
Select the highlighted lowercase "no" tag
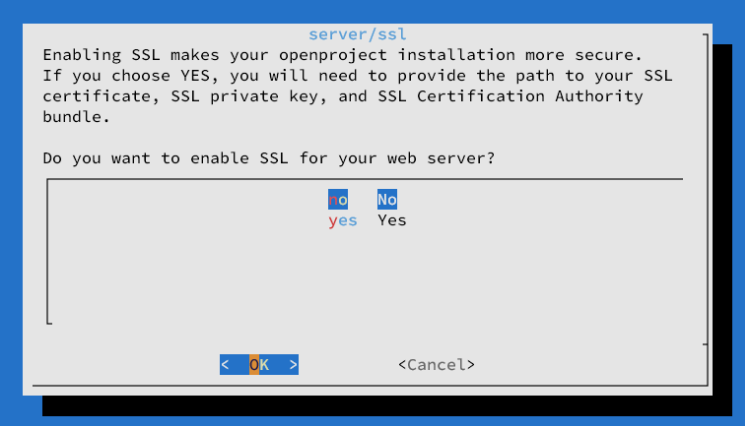tap(338, 200)
